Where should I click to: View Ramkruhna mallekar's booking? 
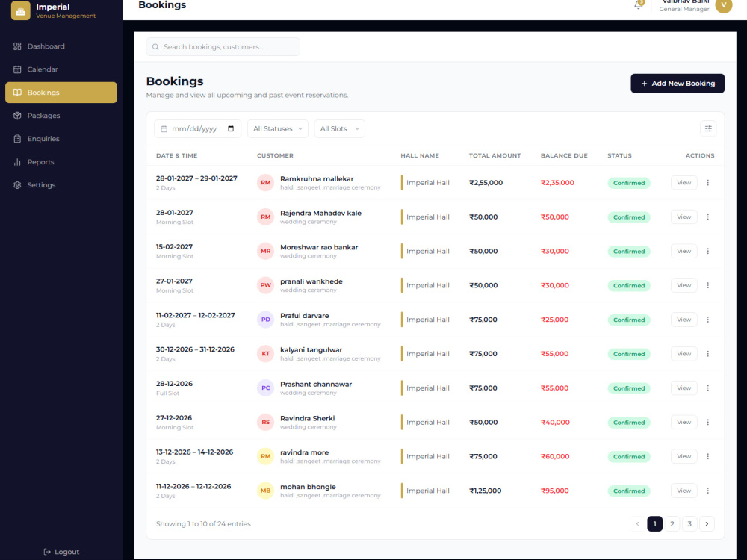[x=684, y=183]
